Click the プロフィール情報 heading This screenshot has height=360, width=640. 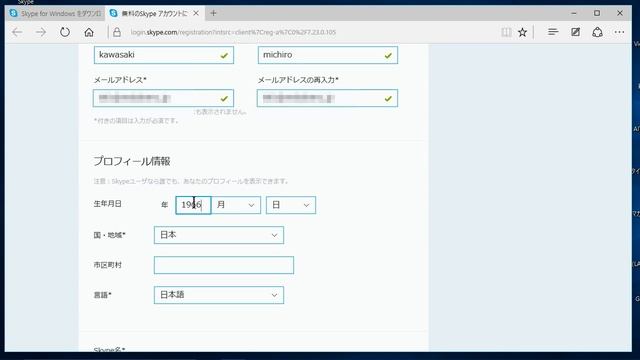pos(132,161)
